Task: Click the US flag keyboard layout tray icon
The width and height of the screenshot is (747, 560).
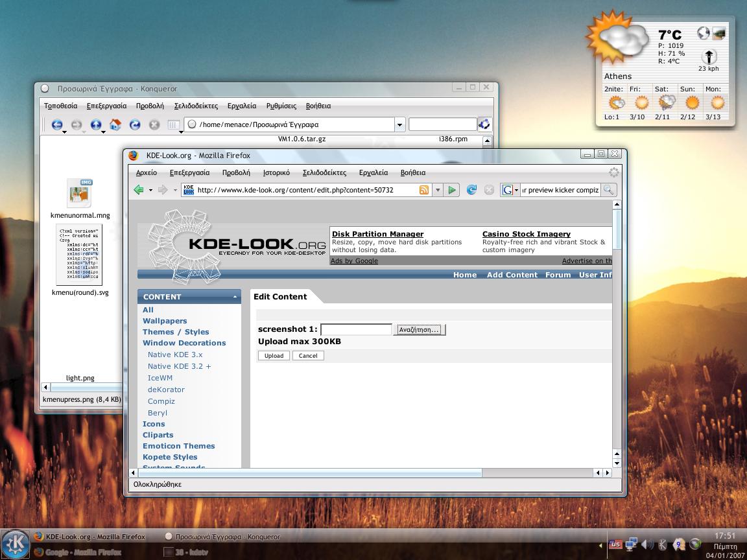Action: [615, 544]
